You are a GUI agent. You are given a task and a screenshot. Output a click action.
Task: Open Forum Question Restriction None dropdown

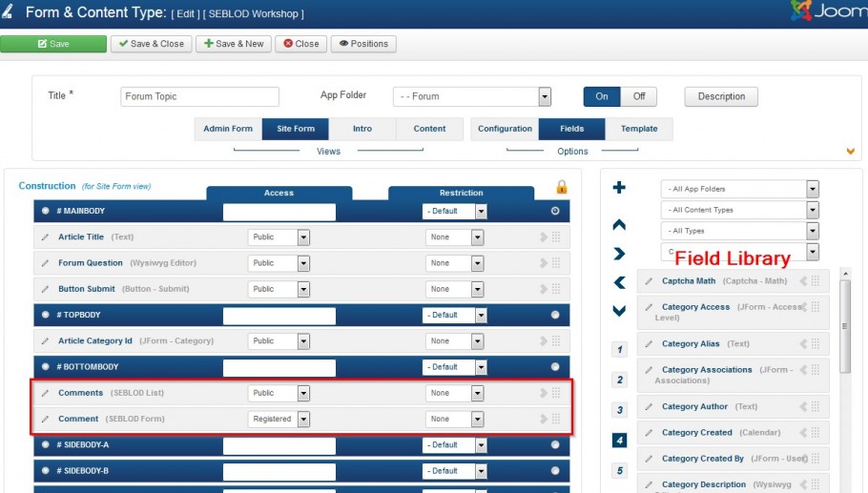(454, 263)
